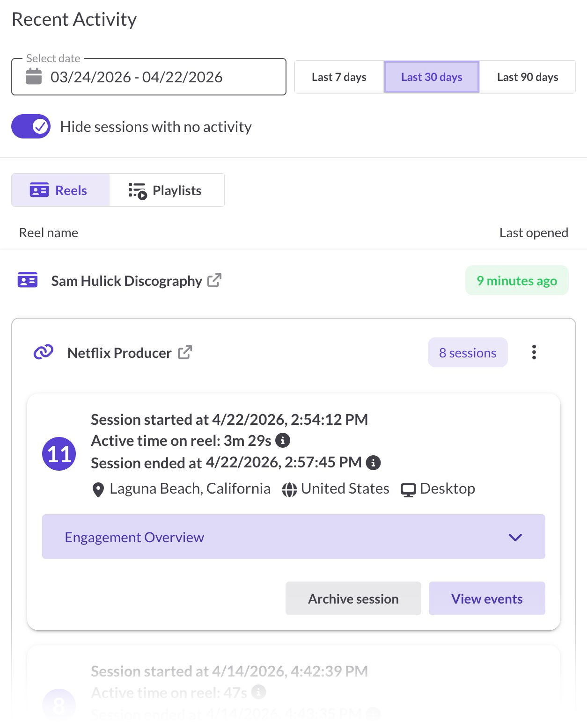Screen dimensions: 587x728
Task: Click the calendar icon in date field
Action: pos(34,76)
